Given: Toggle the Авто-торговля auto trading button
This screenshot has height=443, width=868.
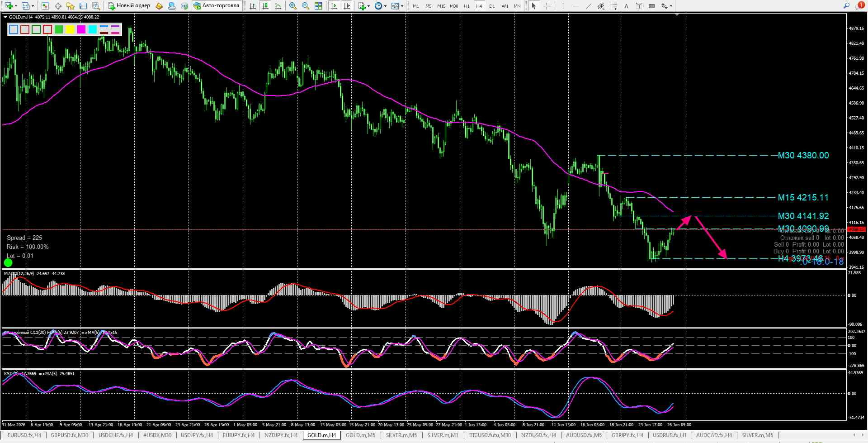Looking at the screenshot, I should [x=217, y=6].
